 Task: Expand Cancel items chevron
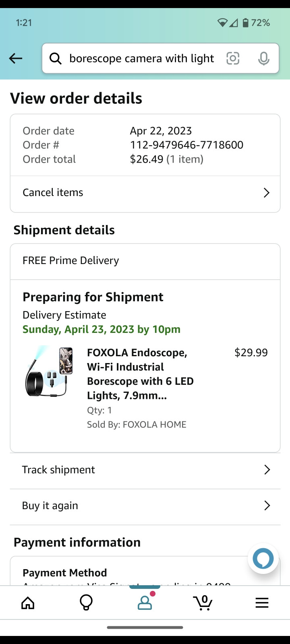pos(266,193)
